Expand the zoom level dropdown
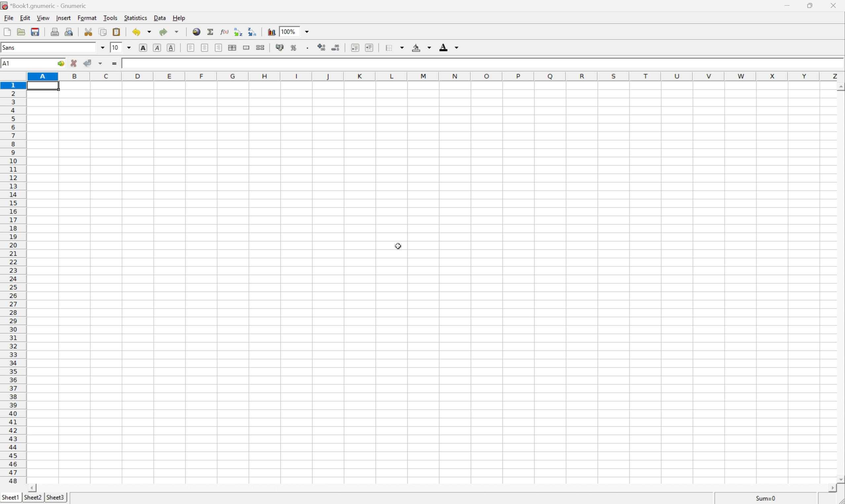845x504 pixels. click(x=307, y=32)
